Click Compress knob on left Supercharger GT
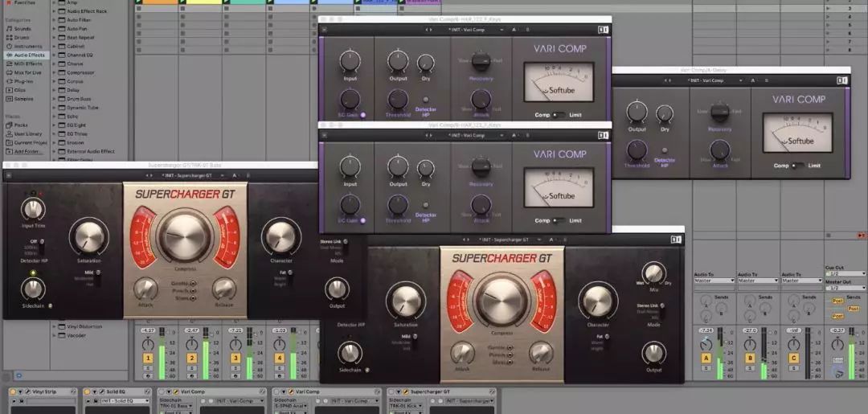The height and width of the screenshot is (414, 868). pos(186,236)
